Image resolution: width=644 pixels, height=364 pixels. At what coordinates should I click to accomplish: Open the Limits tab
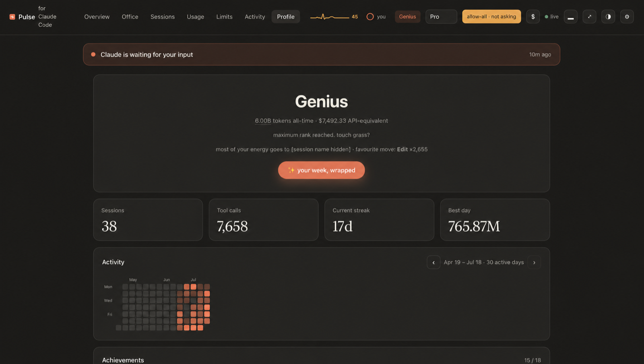224,17
